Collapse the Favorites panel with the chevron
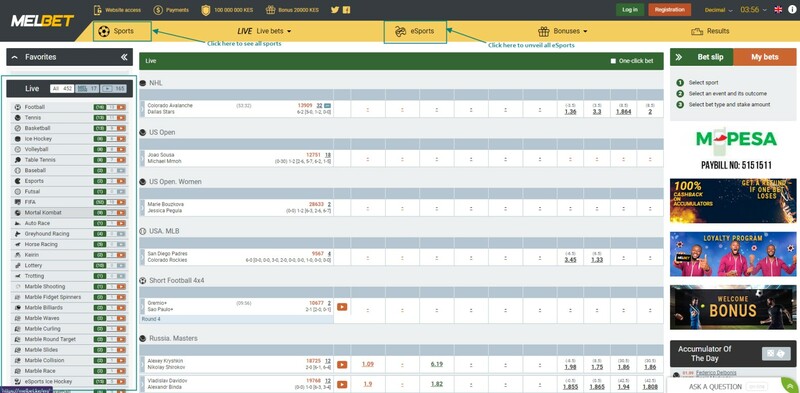Viewport: 800px width, 393px height. [14, 57]
